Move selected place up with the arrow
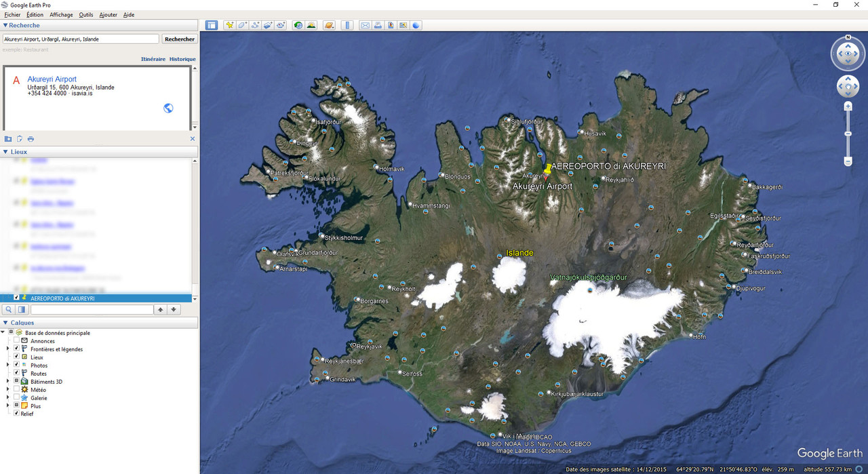Image resolution: width=868 pixels, height=474 pixels. (x=161, y=309)
